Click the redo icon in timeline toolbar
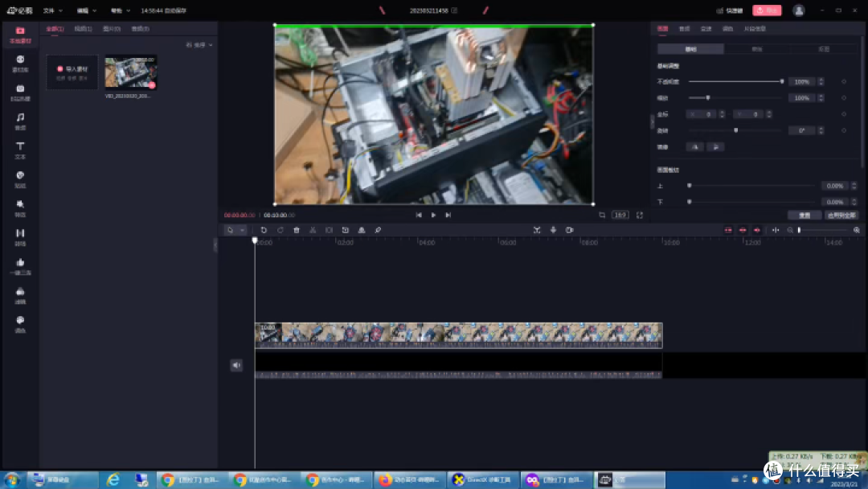Screen dimensions: 868x489 pos(280,230)
